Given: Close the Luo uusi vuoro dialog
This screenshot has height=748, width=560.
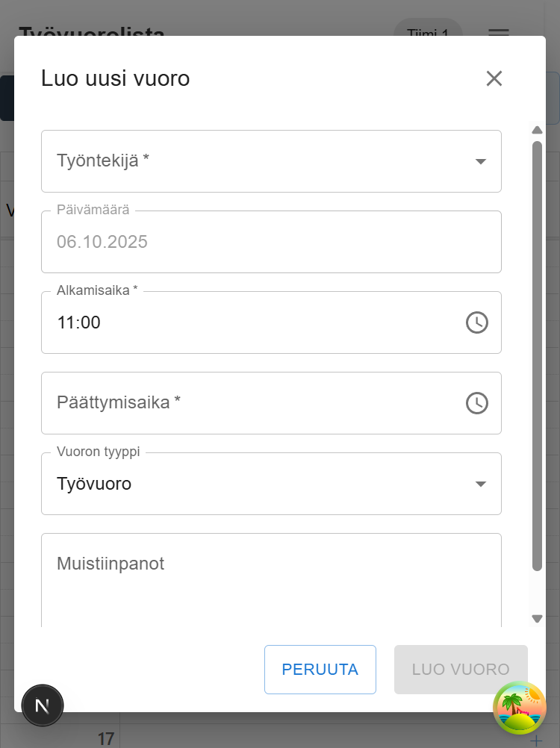Looking at the screenshot, I should pos(494,78).
